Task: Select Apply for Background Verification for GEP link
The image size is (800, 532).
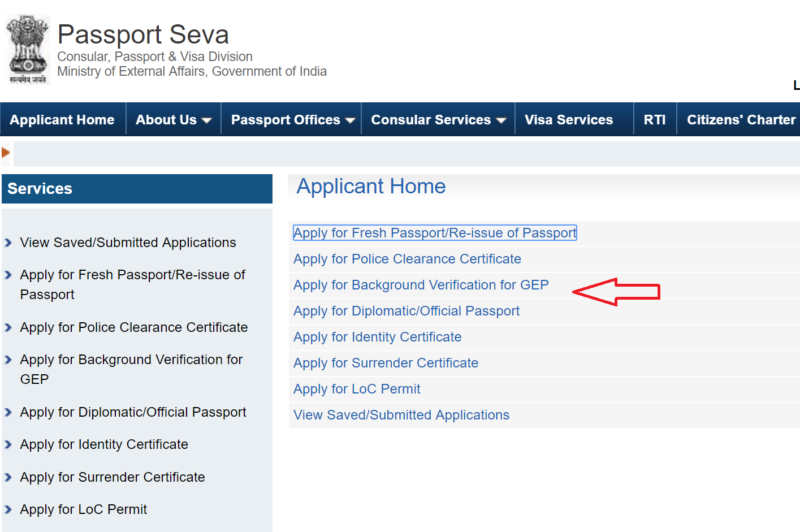Action: 421,285
